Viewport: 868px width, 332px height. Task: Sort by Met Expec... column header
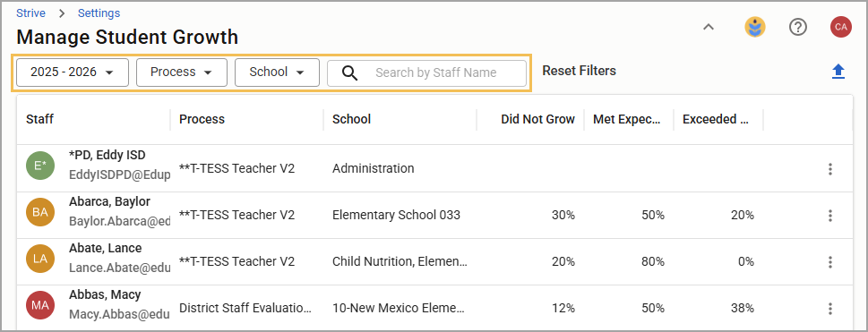627,119
